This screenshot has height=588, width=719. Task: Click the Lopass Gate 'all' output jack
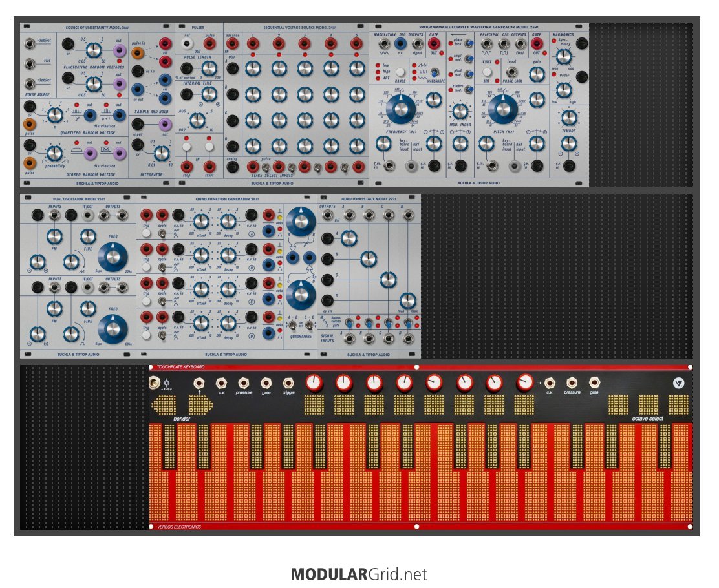pyautogui.click(x=327, y=215)
